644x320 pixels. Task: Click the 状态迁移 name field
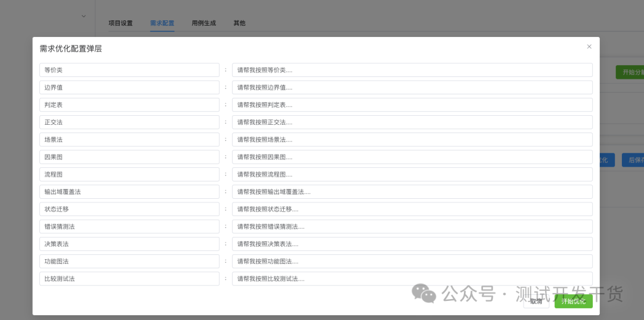point(129,209)
